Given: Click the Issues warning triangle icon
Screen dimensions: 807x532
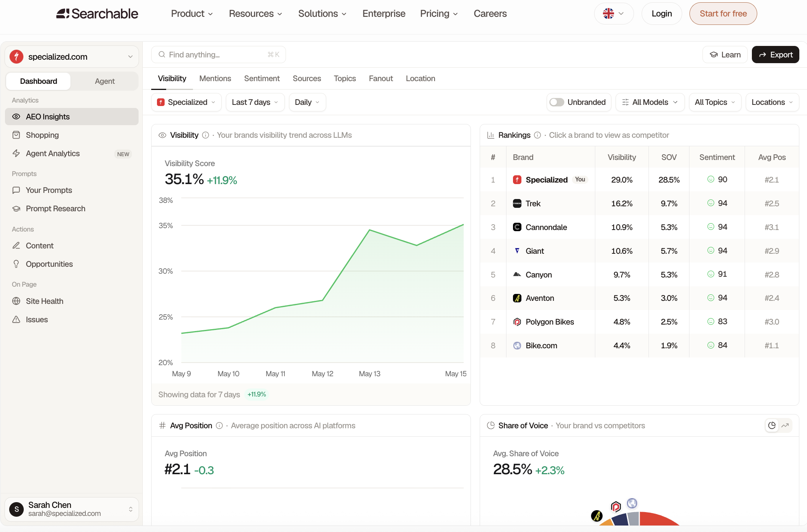Looking at the screenshot, I should click(x=16, y=320).
